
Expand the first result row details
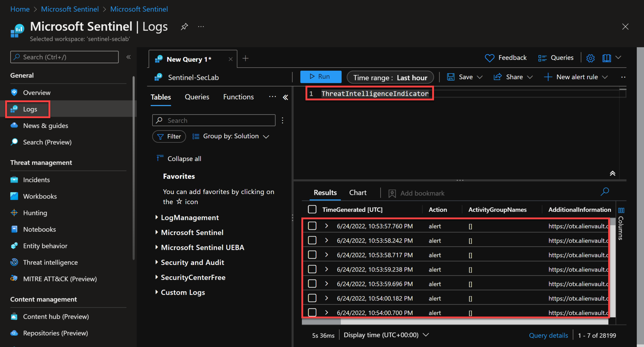[326, 226]
